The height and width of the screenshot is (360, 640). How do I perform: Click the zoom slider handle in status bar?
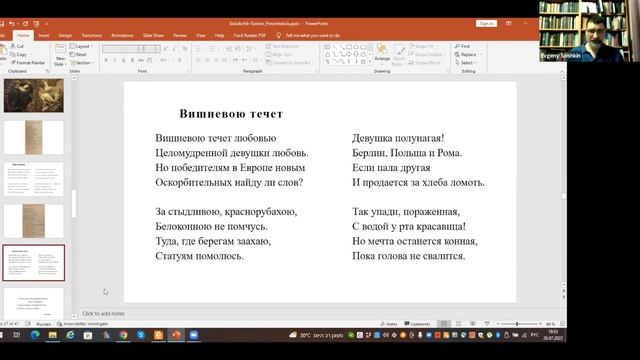tap(517, 324)
